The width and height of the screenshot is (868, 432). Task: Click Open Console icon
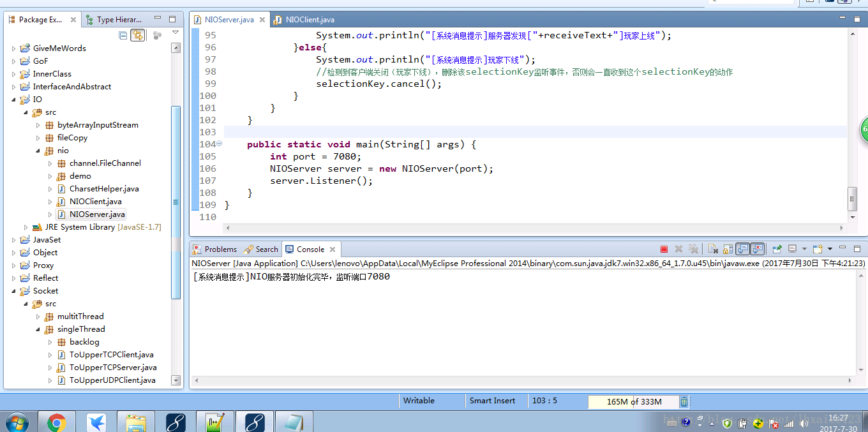tap(818, 249)
